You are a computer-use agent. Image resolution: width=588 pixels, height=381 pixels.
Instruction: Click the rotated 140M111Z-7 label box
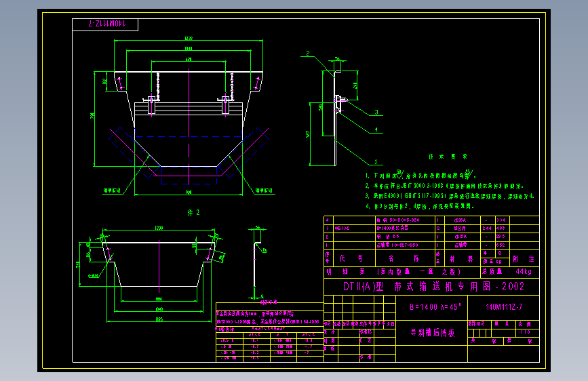[105, 24]
